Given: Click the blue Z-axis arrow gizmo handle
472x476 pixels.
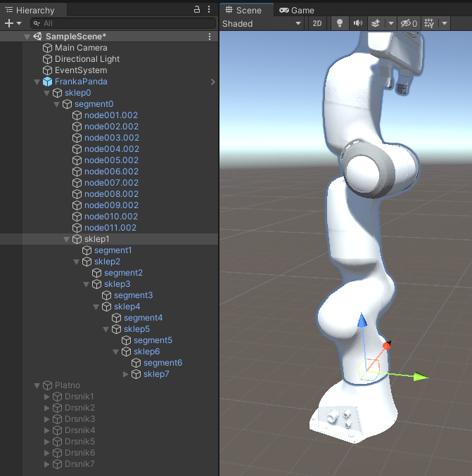Looking at the screenshot, I should click(362, 321).
